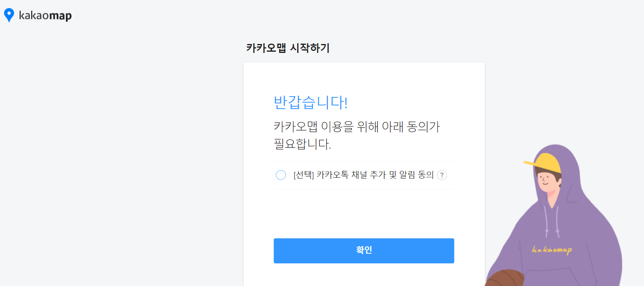Click the 카카오맵 시작하기 page title
This screenshot has width=644, height=286.
tap(288, 48)
